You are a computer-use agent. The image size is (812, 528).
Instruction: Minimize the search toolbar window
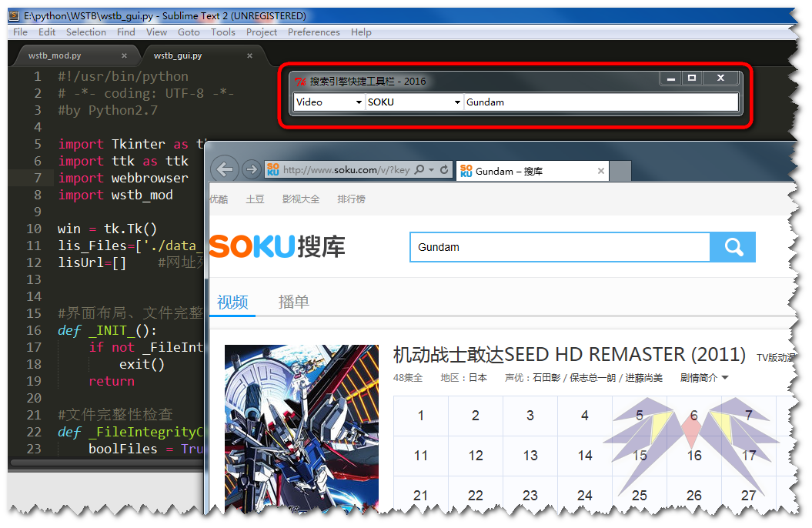tap(671, 79)
